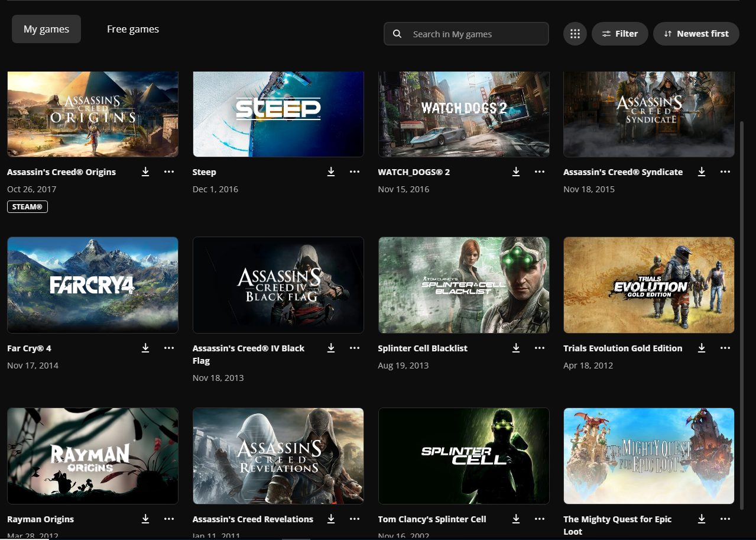Click the Trials Evolution Gold Edition title

point(623,348)
